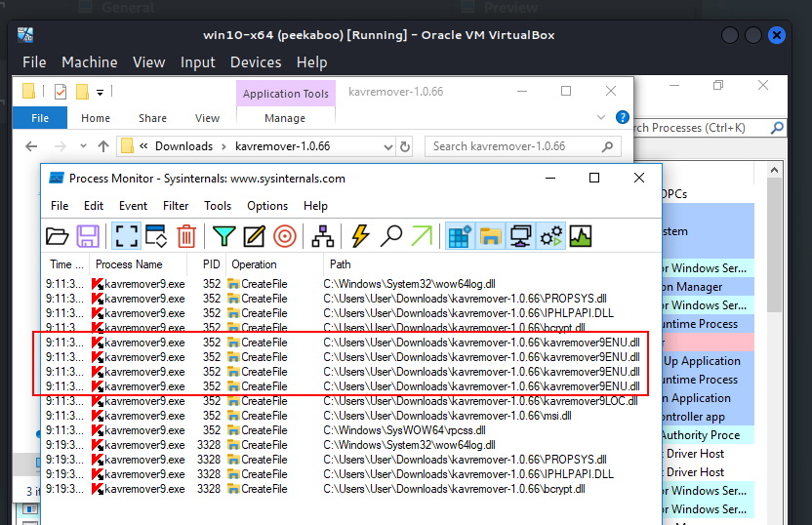This screenshot has width=812, height=525.
Task: Toggle Show Process and Thread Activity
Action: coord(550,236)
